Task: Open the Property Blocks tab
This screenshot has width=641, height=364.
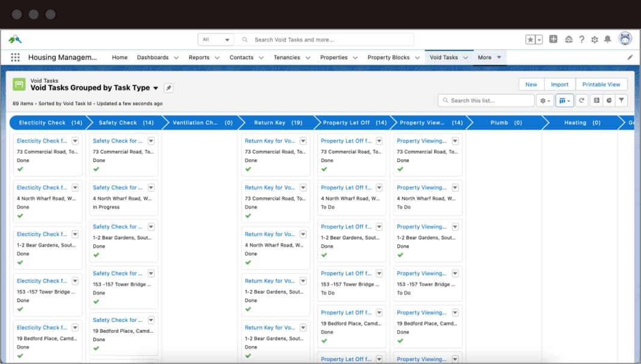Action: [388, 57]
